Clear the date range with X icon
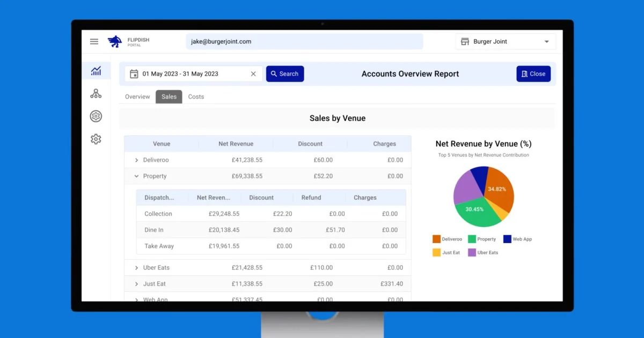This screenshot has width=644, height=338. (253, 74)
